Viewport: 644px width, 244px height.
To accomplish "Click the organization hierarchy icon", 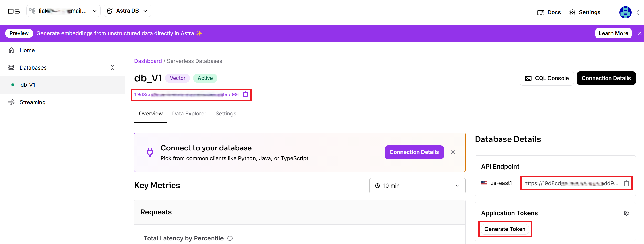I will tap(33, 11).
